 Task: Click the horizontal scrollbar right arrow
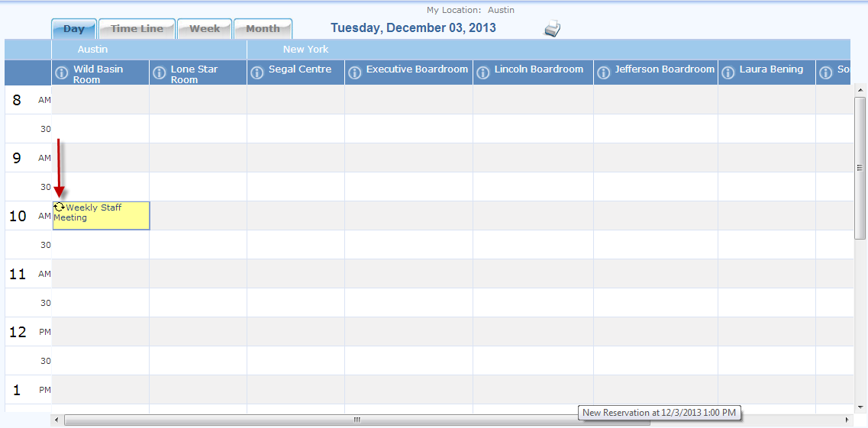click(847, 420)
